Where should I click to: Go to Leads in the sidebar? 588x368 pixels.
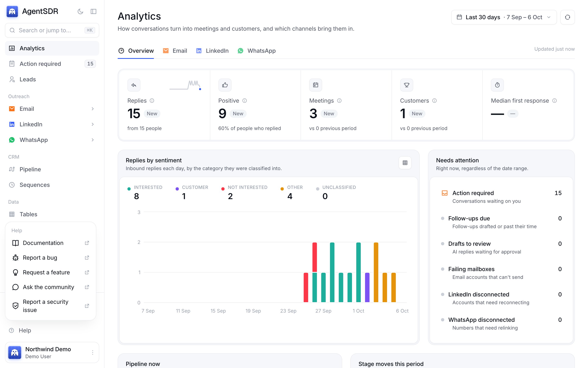(x=52, y=79)
